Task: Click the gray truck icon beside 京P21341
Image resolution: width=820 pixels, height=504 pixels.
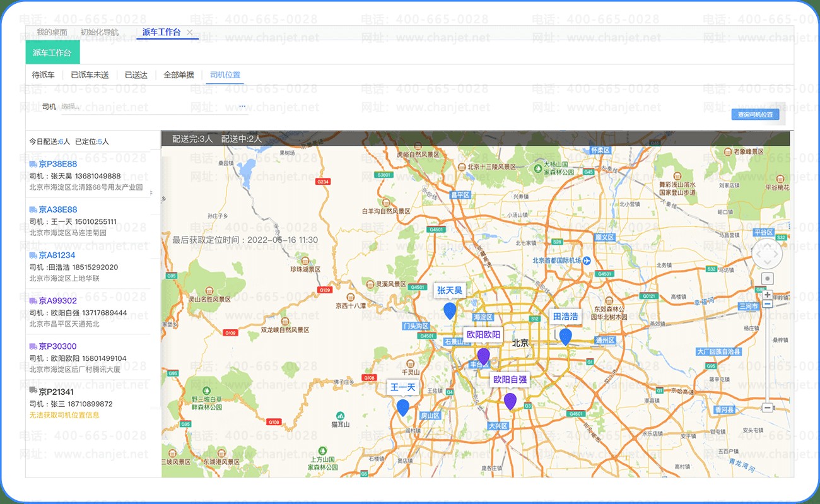Action: tap(33, 392)
